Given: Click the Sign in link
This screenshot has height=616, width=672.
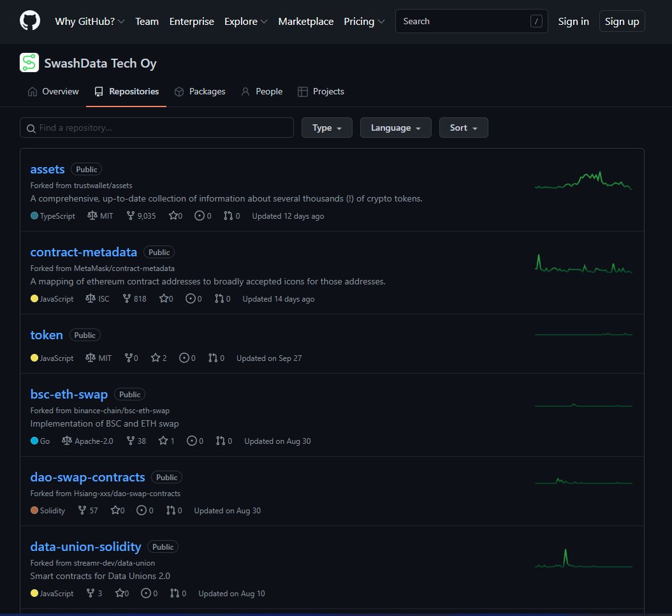Looking at the screenshot, I should (x=573, y=22).
